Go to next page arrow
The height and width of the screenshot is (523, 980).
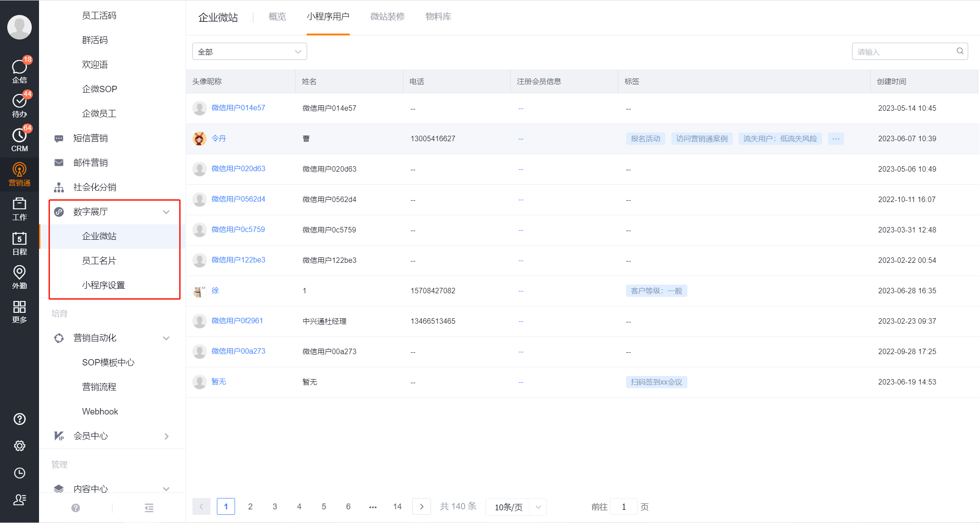(x=421, y=507)
